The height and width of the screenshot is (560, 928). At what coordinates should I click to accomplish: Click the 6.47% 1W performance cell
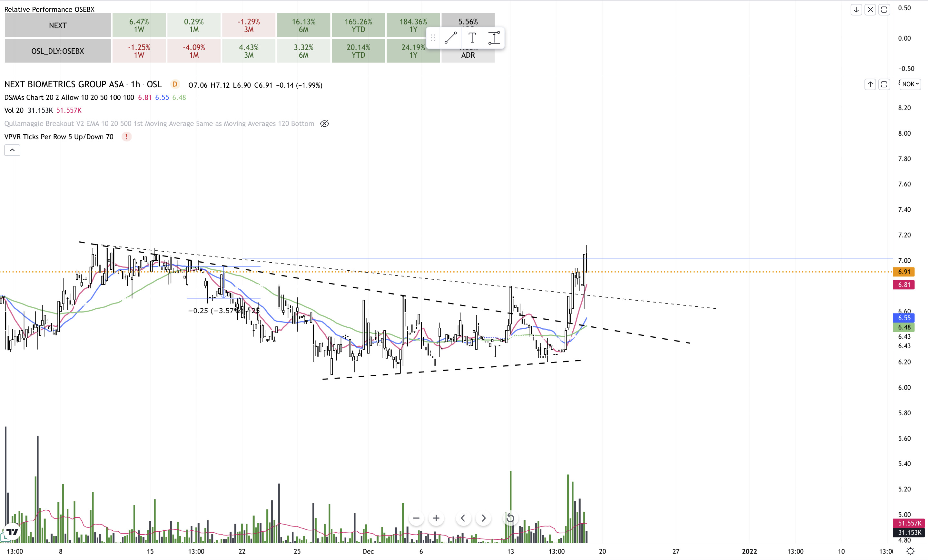point(139,25)
